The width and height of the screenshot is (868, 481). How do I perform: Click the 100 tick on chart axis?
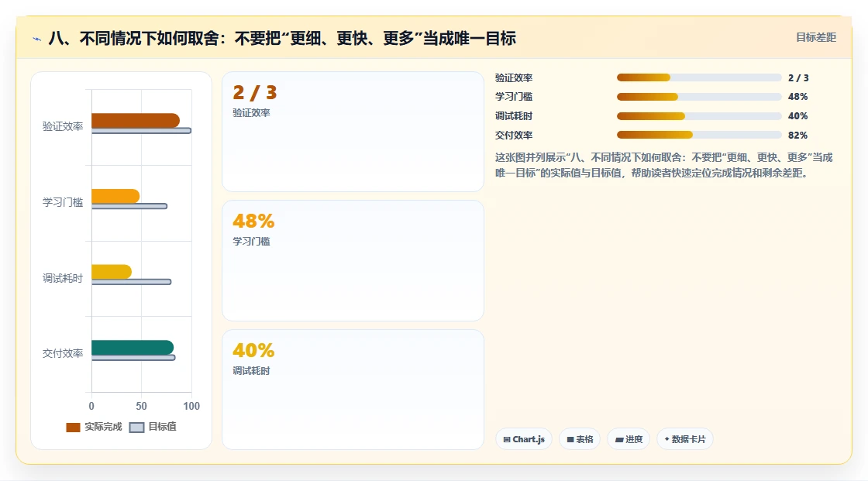191,407
